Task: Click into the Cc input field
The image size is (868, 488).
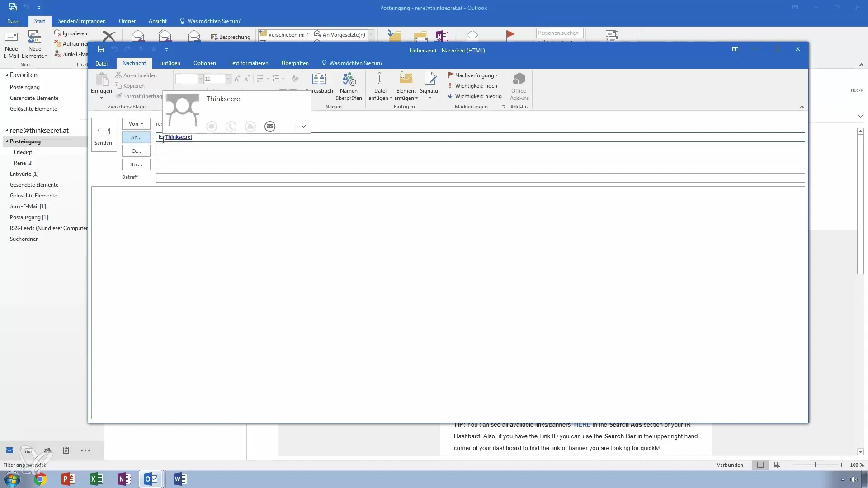Action: [x=480, y=151]
